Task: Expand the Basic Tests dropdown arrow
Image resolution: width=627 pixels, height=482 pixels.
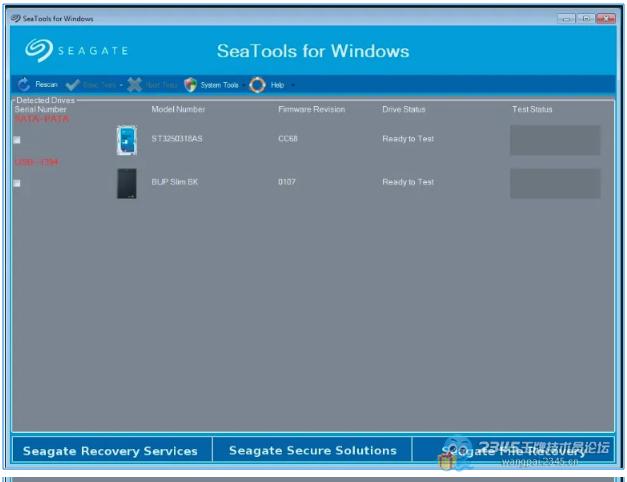Action: [x=121, y=86]
